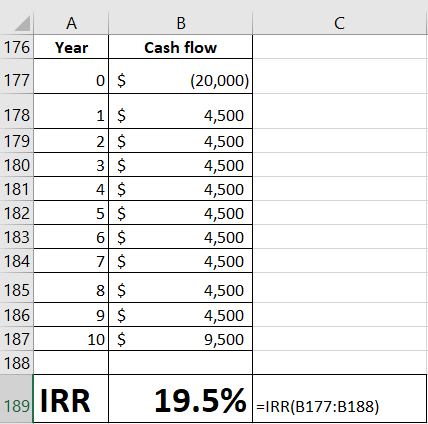Select row 182 header
Screen dimensions: 428x424
coord(17,213)
